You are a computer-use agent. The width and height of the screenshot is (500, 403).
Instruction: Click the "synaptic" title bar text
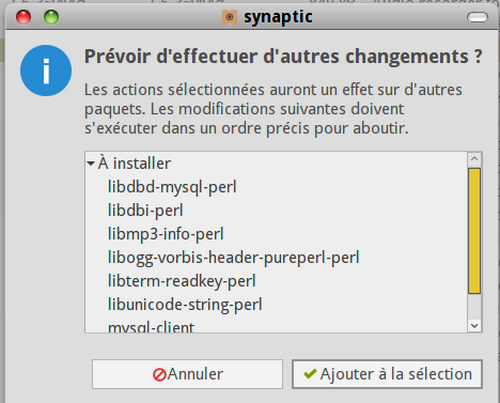[278, 17]
